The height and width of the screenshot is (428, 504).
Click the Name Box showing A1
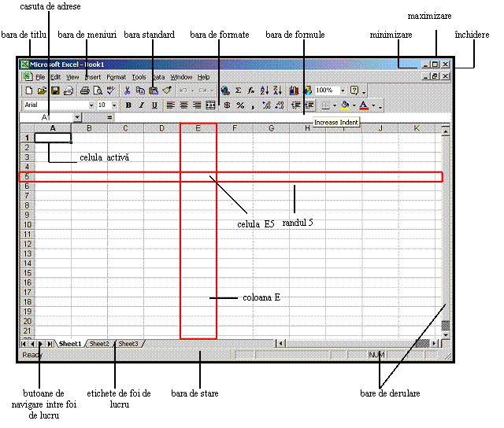46,117
